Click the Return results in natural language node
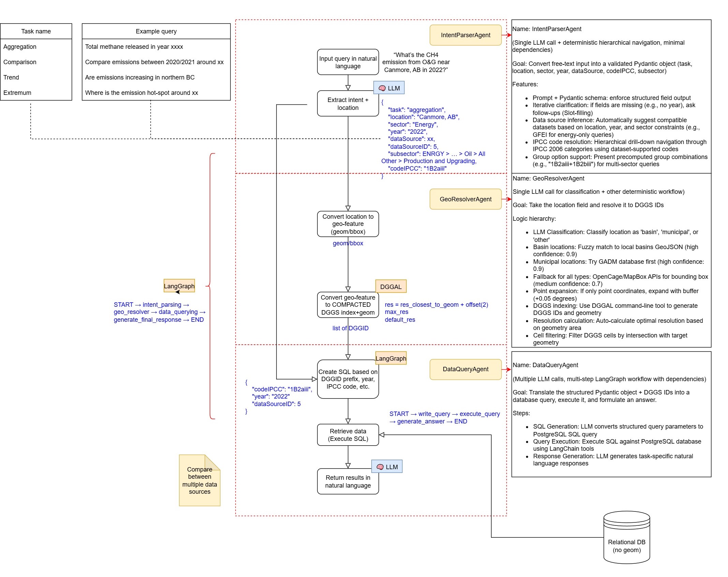The height and width of the screenshot is (577, 728). [x=348, y=481]
